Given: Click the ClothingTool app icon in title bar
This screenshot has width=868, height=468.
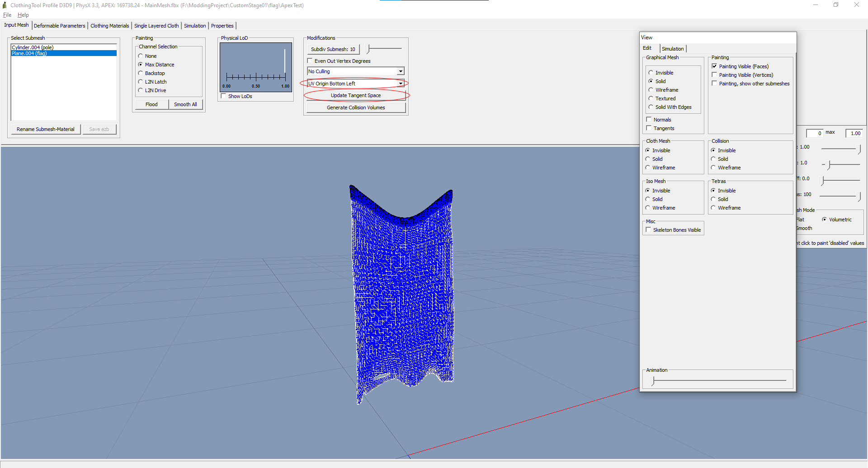Looking at the screenshot, I should pos(5,5).
